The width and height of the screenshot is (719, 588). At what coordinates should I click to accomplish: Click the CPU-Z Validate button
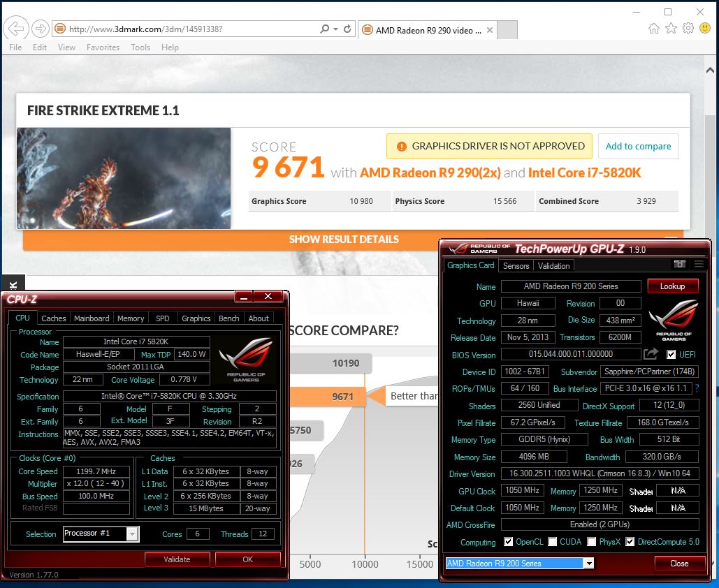177,559
